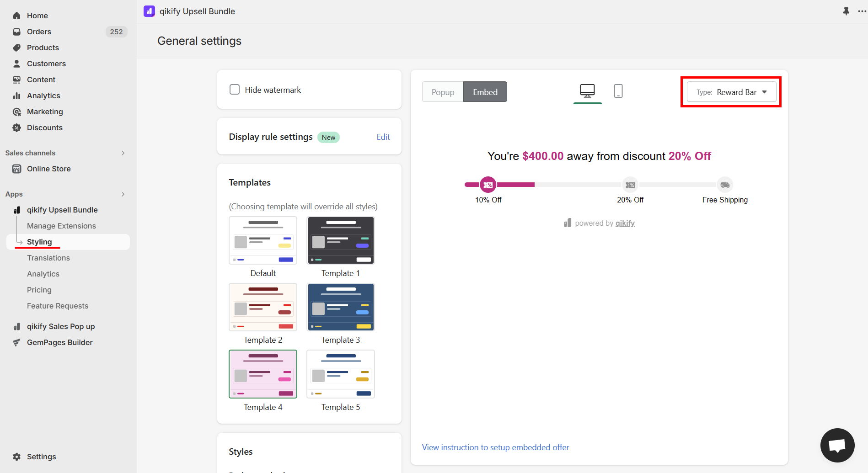Expand the Sales channels section chevron
This screenshot has width=868, height=473.
coord(123,153)
